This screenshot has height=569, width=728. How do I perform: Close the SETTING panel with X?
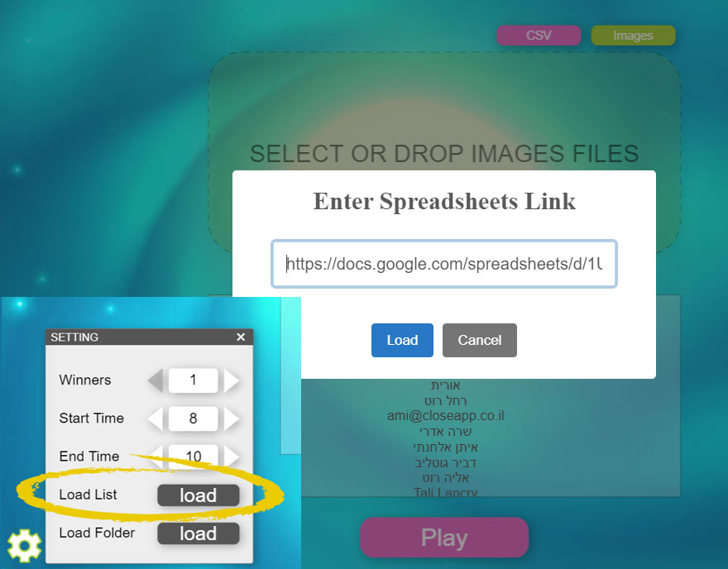click(x=241, y=337)
